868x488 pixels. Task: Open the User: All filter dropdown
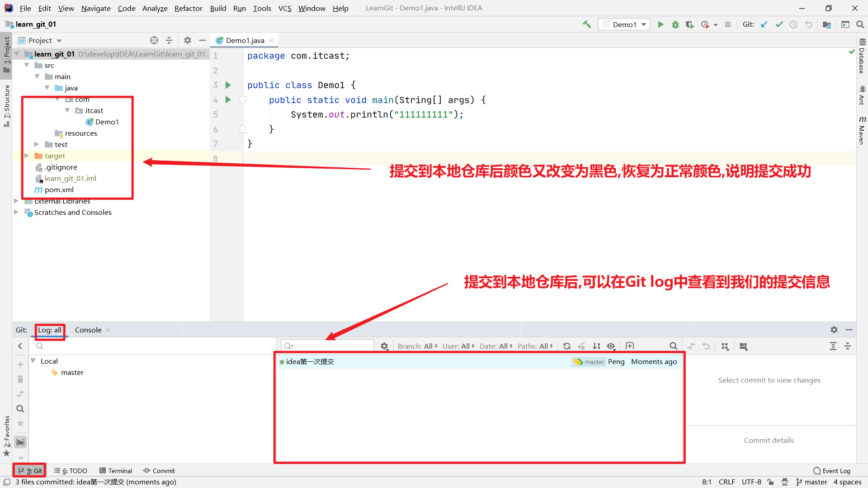[x=458, y=346]
